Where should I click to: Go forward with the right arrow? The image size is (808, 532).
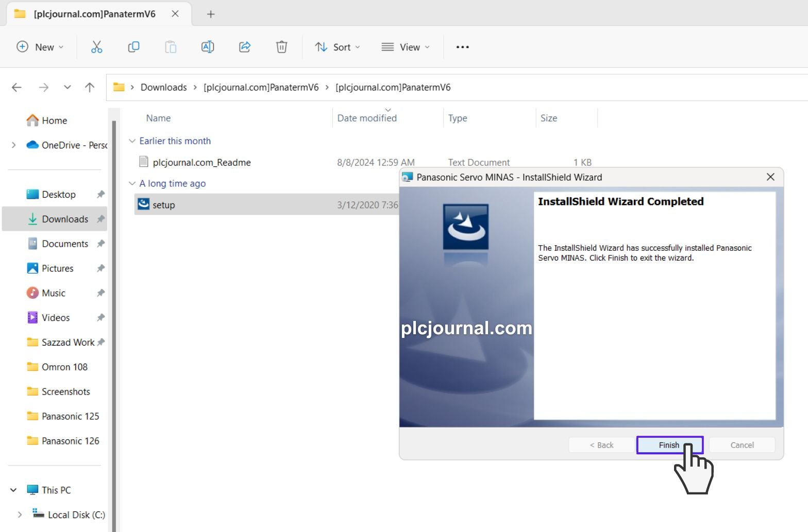click(x=44, y=88)
